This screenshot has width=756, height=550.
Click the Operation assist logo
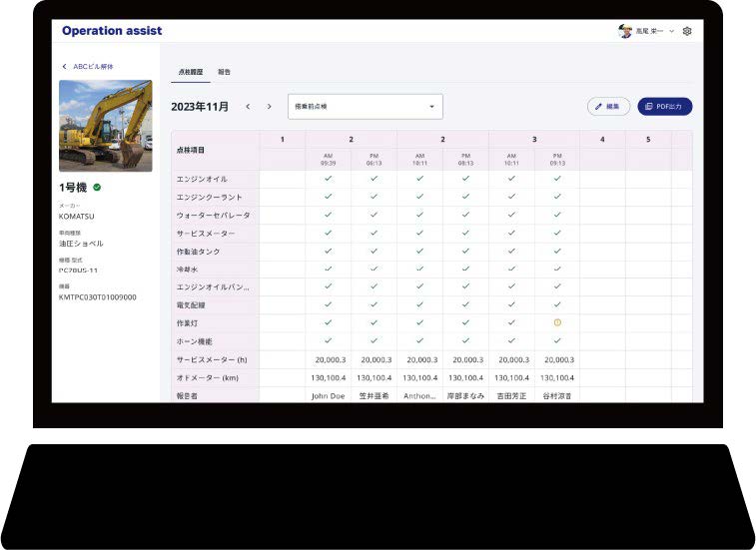coord(112,30)
